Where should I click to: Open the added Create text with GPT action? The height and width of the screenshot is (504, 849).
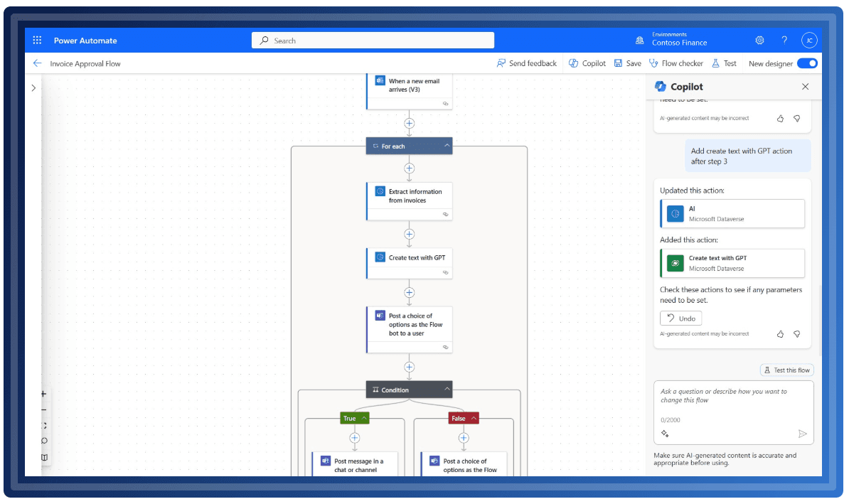click(732, 262)
